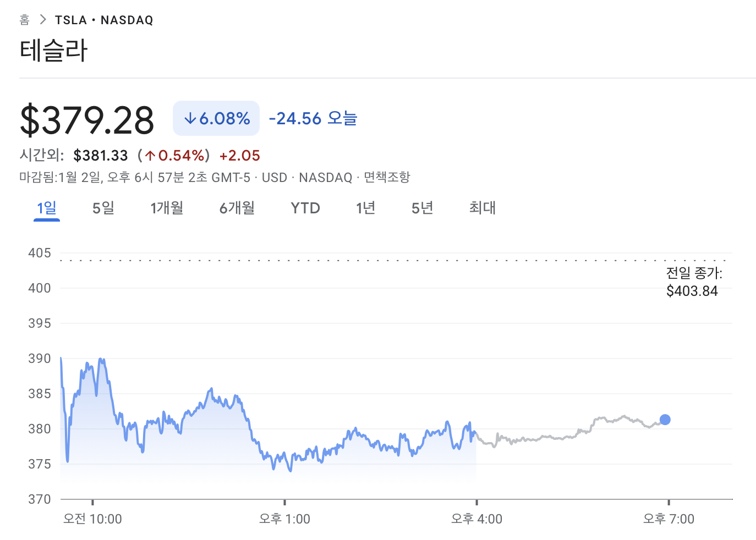Select the 최대 range tab
The height and width of the screenshot is (540, 756).
[x=483, y=208]
